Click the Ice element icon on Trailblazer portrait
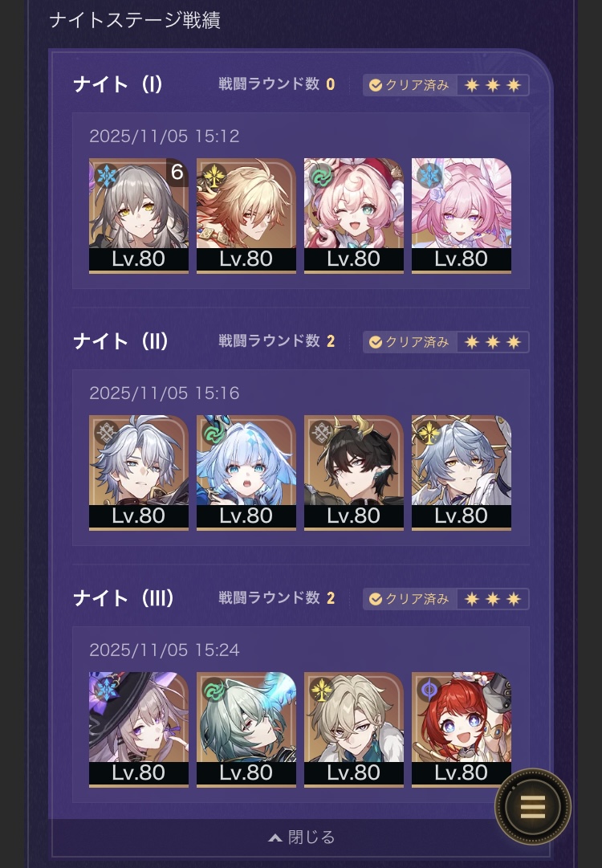 (x=105, y=176)
